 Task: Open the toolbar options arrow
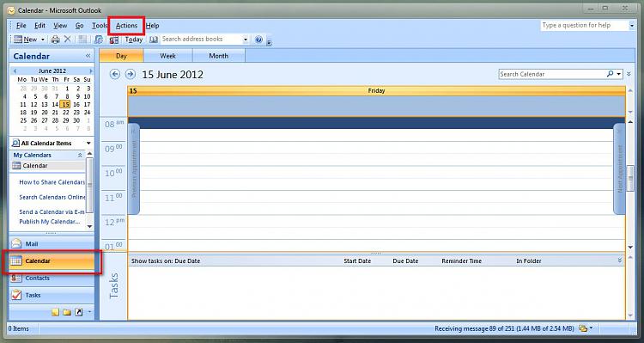[269, 41]
